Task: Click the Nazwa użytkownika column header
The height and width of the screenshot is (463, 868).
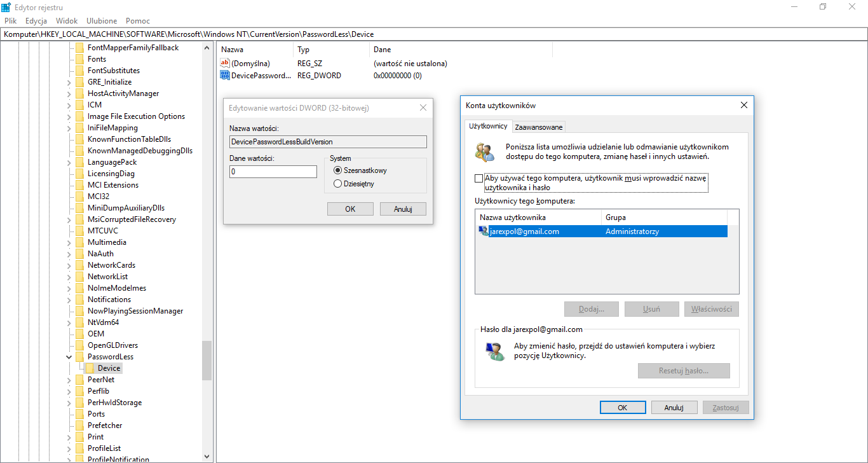Action: (x=538, y=218)
